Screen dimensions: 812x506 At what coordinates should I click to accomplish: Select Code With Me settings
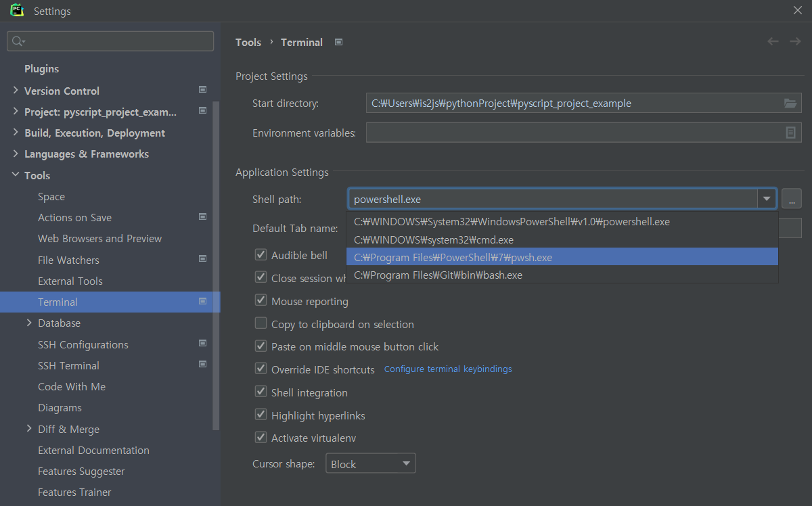point(72,387)
